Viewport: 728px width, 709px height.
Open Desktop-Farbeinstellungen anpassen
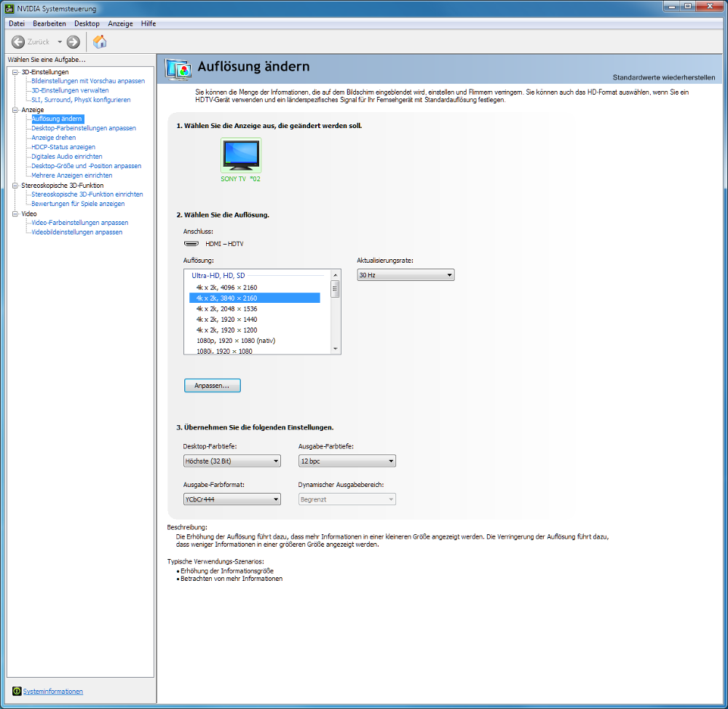tap(84, 128)
